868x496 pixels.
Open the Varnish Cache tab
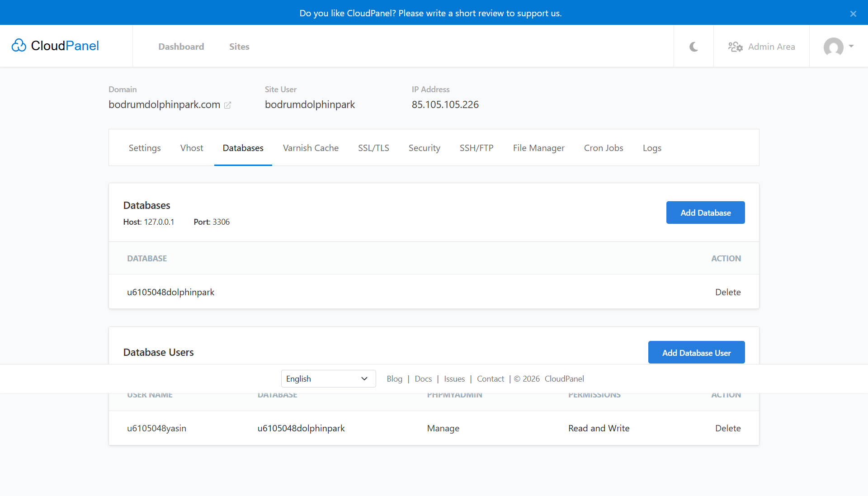tap(311, 148)
